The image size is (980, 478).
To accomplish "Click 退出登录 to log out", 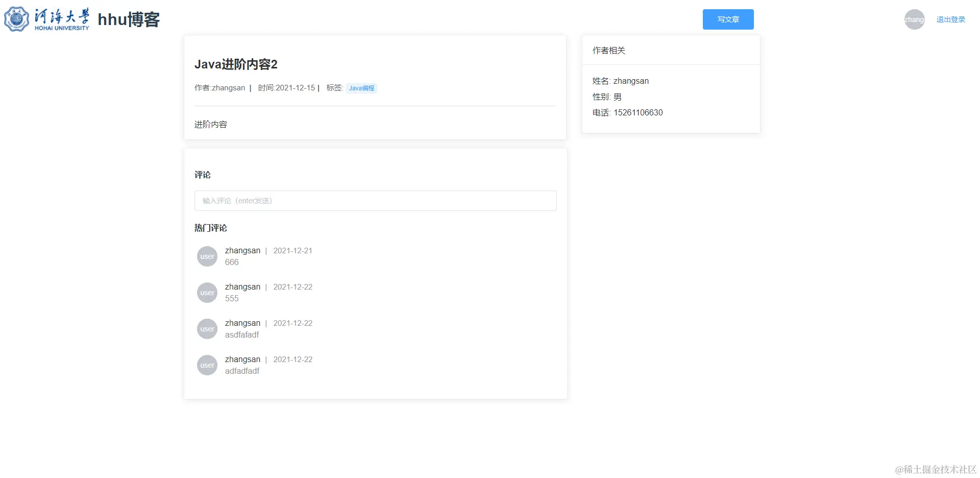I will coord(950,19).
